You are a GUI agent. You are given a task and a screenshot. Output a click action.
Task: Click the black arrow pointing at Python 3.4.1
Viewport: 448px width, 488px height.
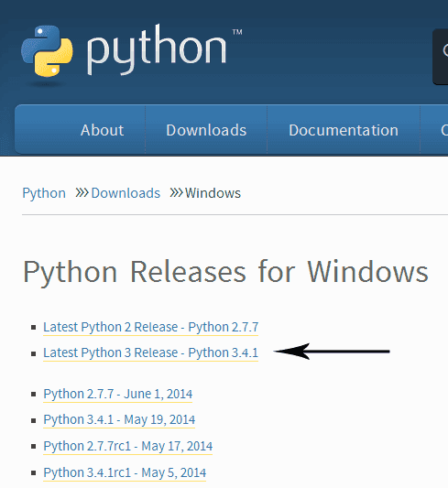click(x=332, y=352)
